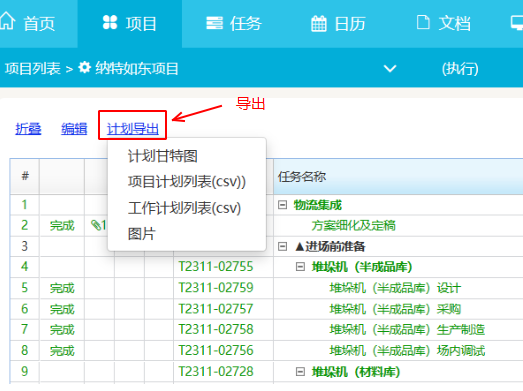The height and width of the screenshot is (391, 523).
Task: Click the 文档 file icon
Action: (423, 22)
